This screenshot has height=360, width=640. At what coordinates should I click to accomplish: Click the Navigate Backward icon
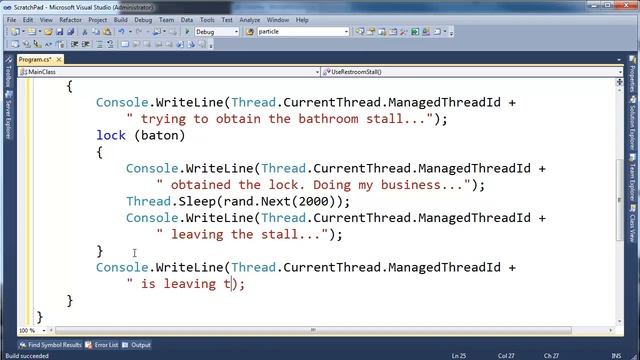[157, 32]
